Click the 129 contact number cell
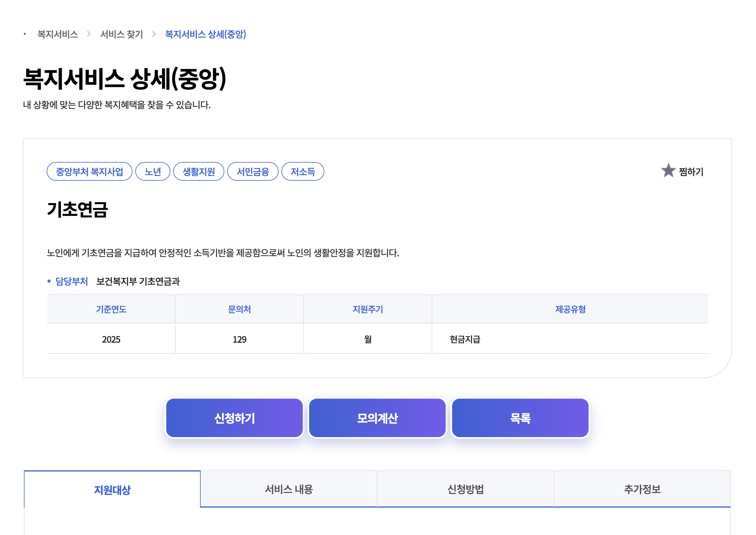The image size is (756, 535). click(x=239, y=339)
